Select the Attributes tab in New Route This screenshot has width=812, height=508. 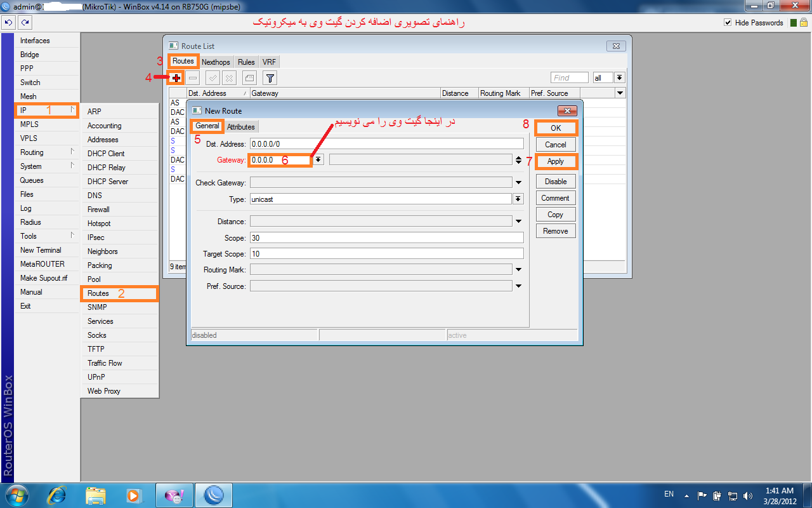241,127
